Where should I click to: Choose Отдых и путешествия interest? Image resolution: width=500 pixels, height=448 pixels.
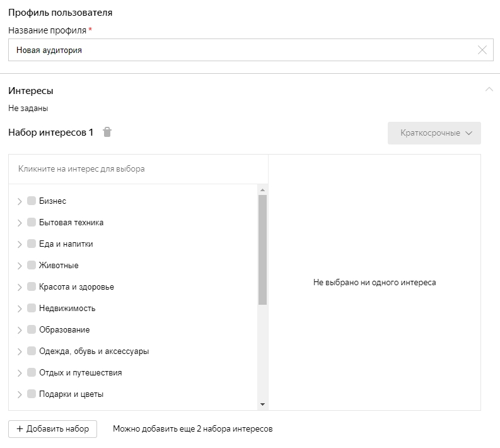point(80,373)
